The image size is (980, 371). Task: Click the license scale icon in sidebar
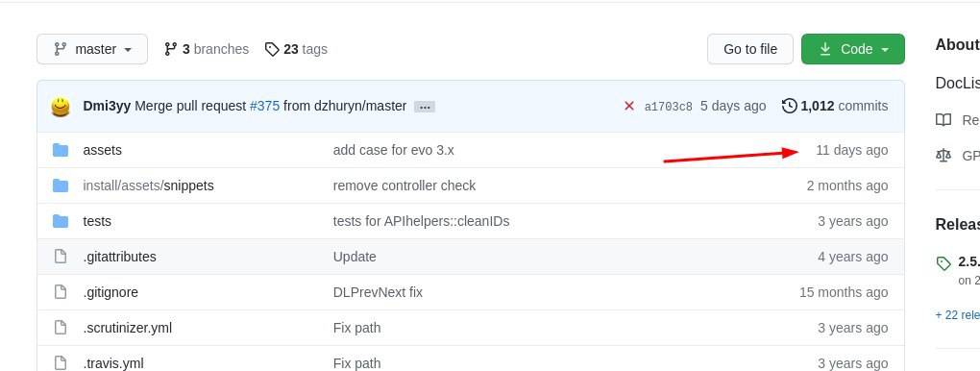943,156
